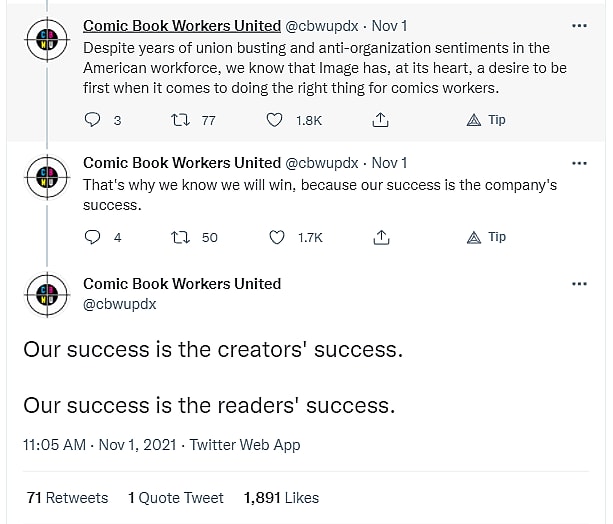Like the tweet with 1.8K likes
Screen dimensions: 613x524
(275, 120)
